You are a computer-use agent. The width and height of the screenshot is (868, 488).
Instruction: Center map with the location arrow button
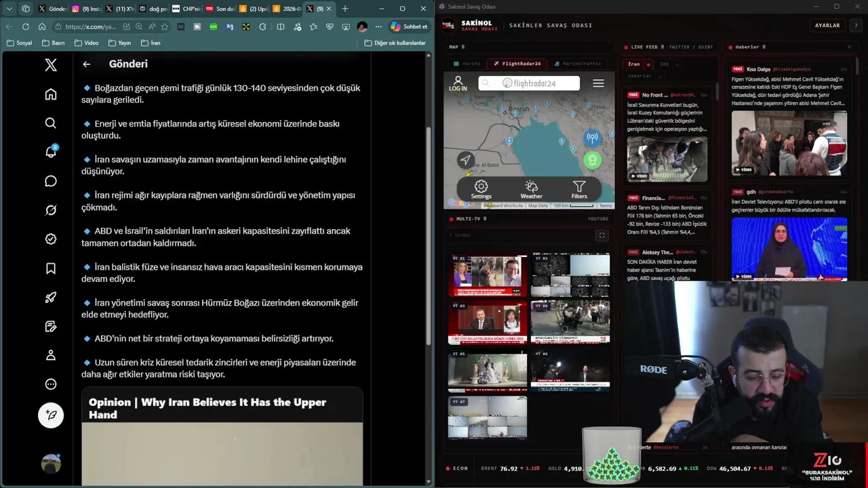[x=465, y=160]
